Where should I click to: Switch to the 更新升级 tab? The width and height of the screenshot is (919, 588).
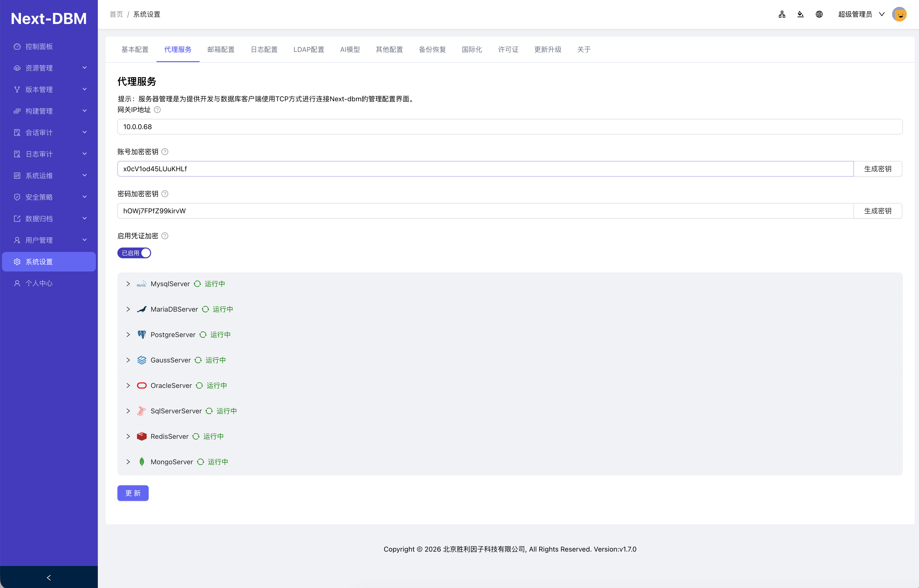(548, 50)
